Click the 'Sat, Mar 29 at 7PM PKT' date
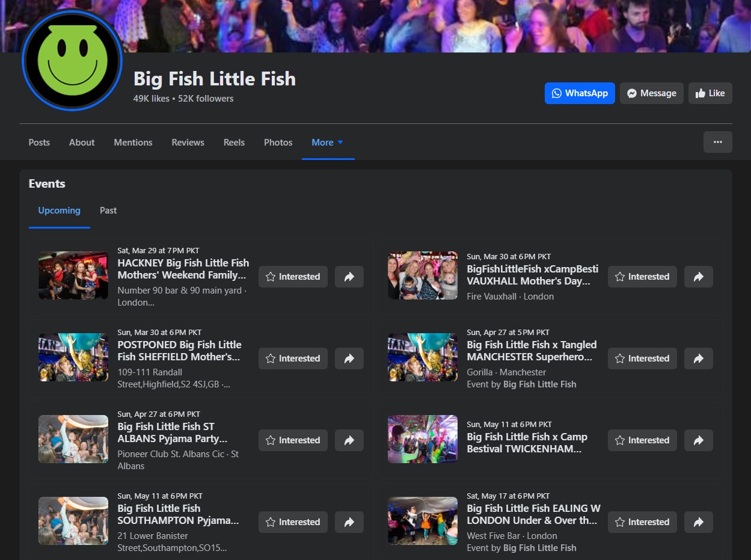 [x=158, y=251]
